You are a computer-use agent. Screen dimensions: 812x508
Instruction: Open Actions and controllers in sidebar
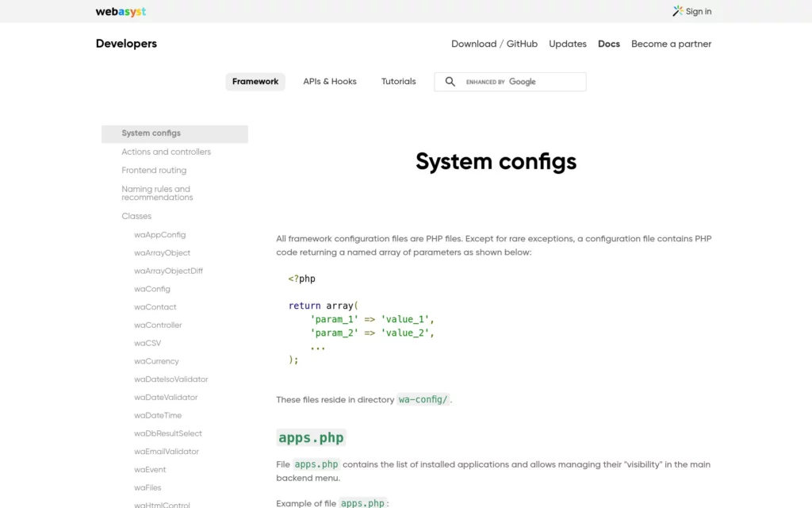pyautogui.click(x=167, y=152)
